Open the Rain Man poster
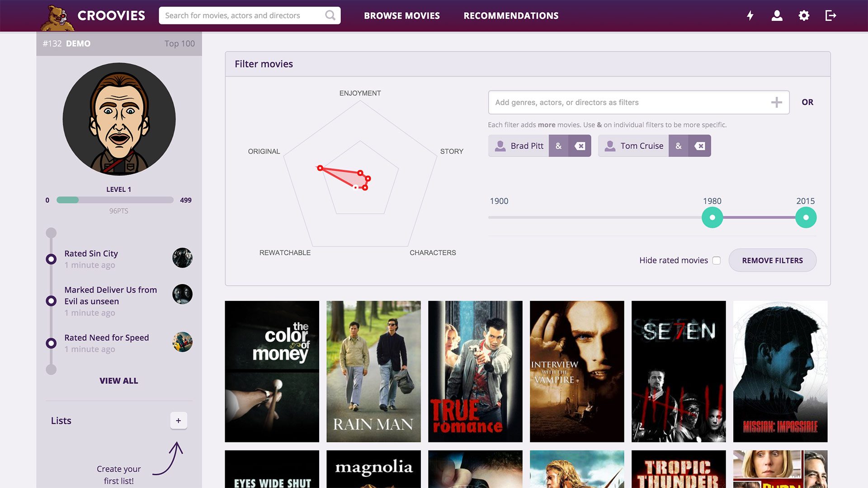The image size is (868, 488). click(x=373, y=371)
